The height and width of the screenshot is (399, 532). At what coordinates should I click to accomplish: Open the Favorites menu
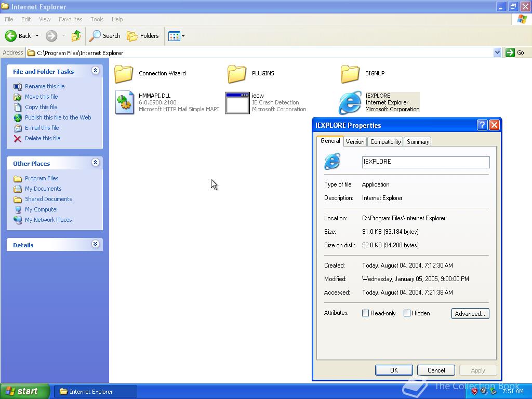(x=70, y=19)
